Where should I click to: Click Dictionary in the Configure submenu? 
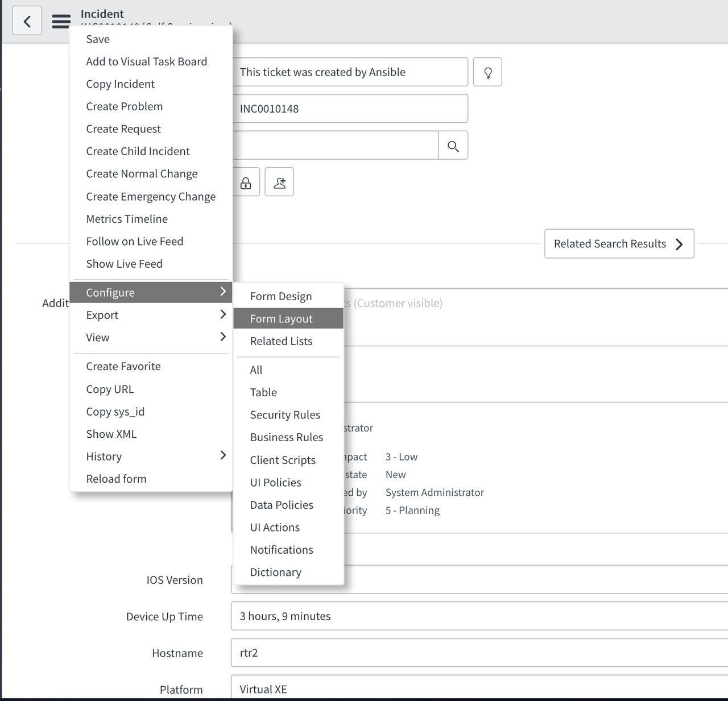(276, 573)
